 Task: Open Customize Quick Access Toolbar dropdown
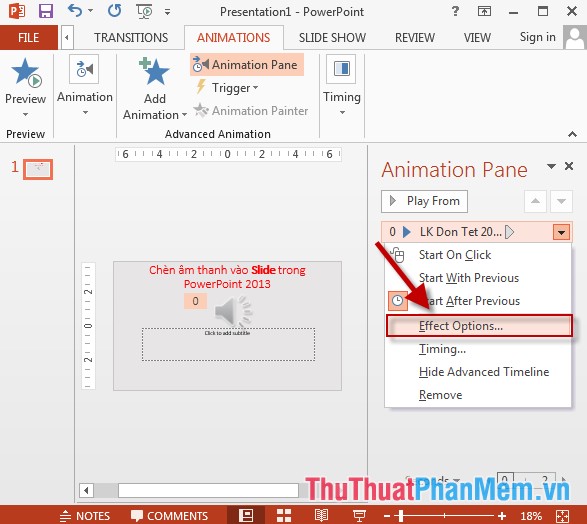click(x=168, y=12)
